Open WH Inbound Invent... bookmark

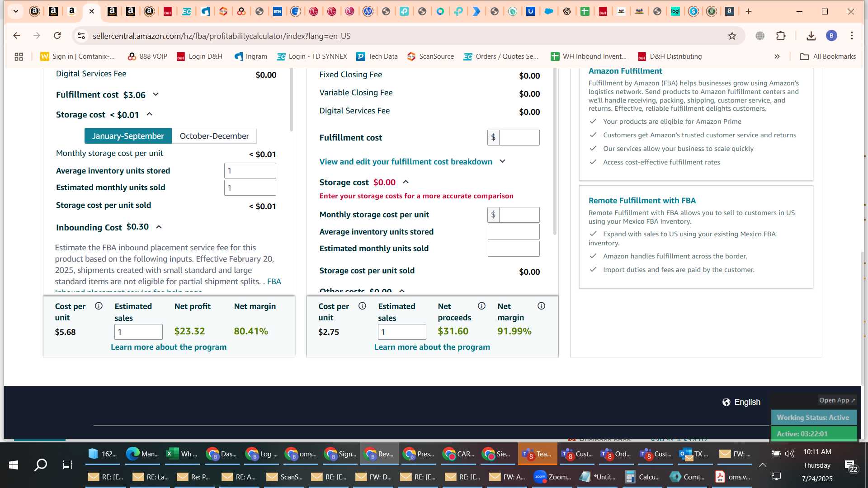[x=589, y=56]
